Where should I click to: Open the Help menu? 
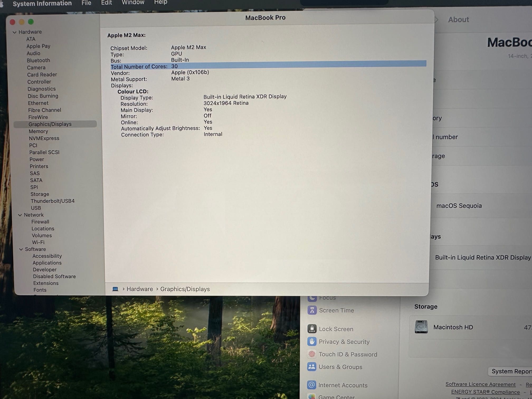pyautogui.click(x=161, y=2)
